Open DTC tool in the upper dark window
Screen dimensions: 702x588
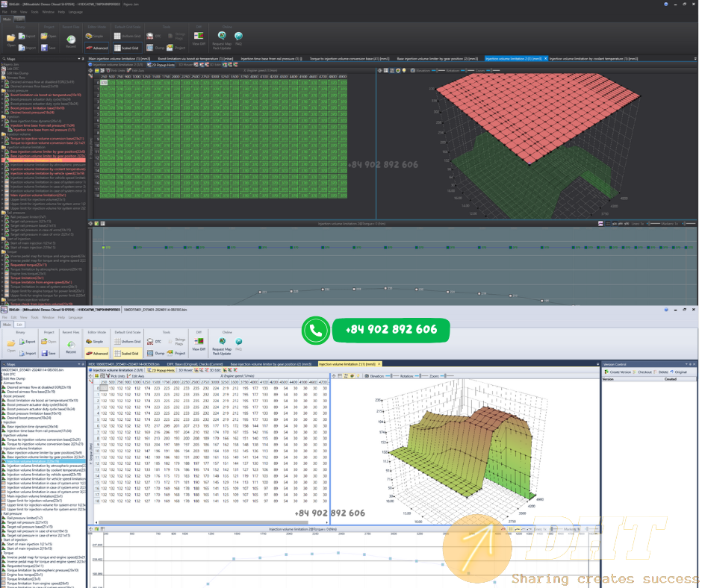coord(154,37)
